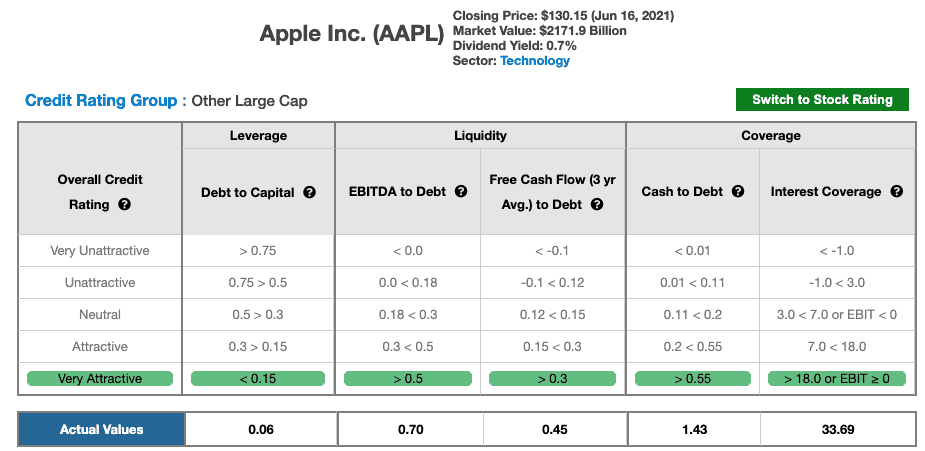Select the Very Attractive rating pill
This screenshot has height=451, width=925.
point(100,378)
